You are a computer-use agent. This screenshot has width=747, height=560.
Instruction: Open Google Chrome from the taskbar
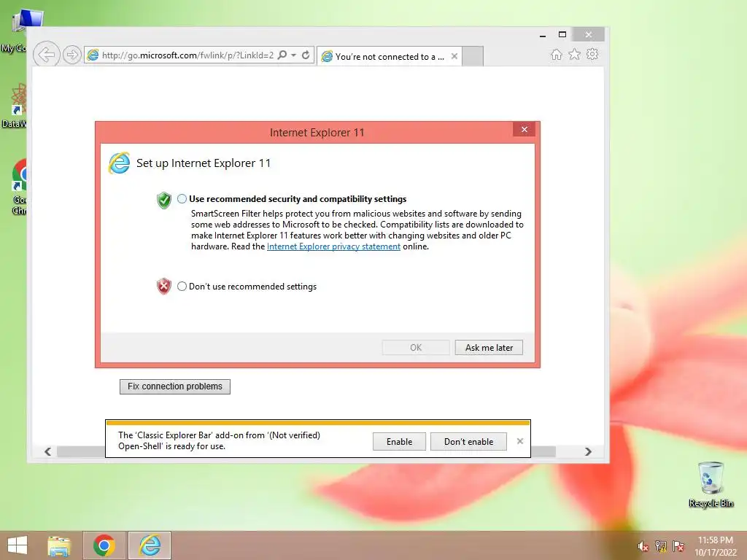pos(104,545)
